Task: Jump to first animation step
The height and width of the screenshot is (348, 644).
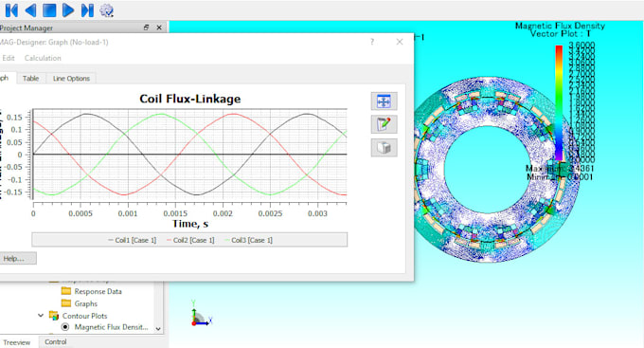Action: (11, 10)
